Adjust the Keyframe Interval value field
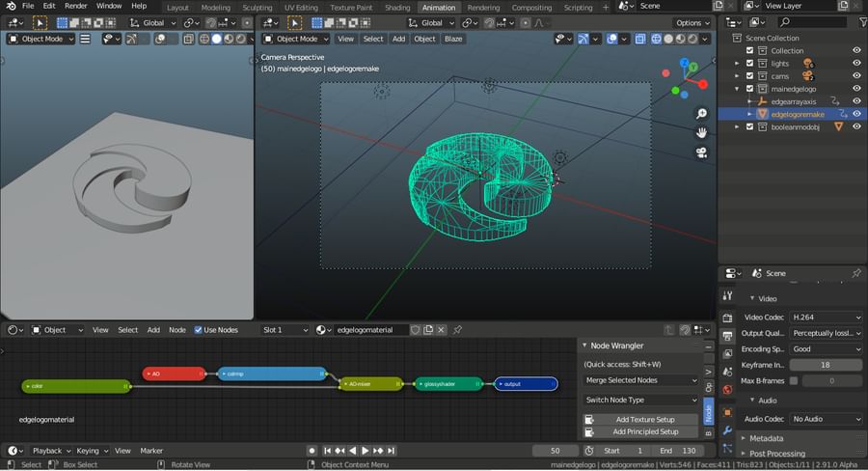Viewport: 868px width, 471px height. pos(826,365)
